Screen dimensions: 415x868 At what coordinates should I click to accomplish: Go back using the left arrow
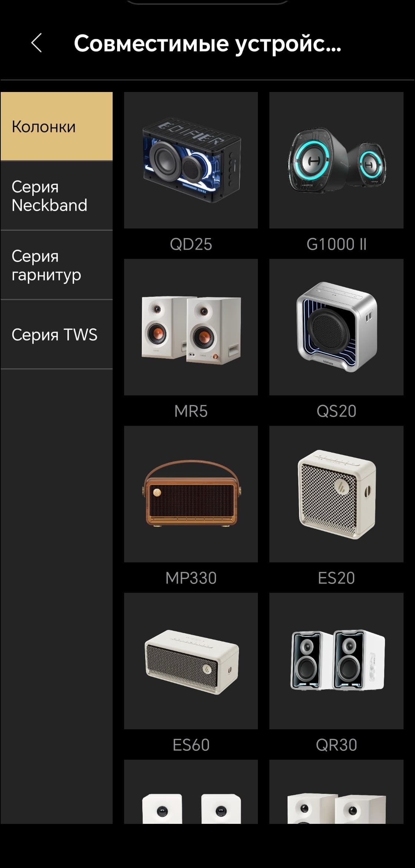coord(36,43)
